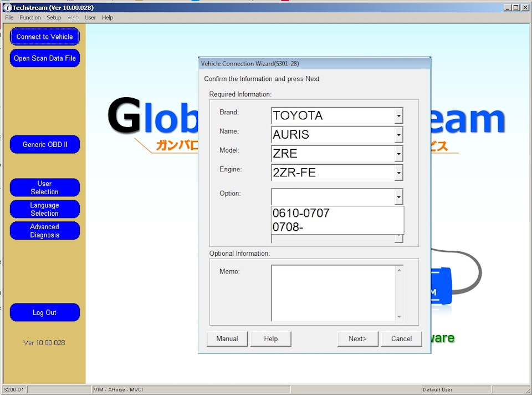Click the VIM - XHorse - MVCI status entry
Image resolution: width=532 pixels, height=395 pixels.
tap(192, 389)
